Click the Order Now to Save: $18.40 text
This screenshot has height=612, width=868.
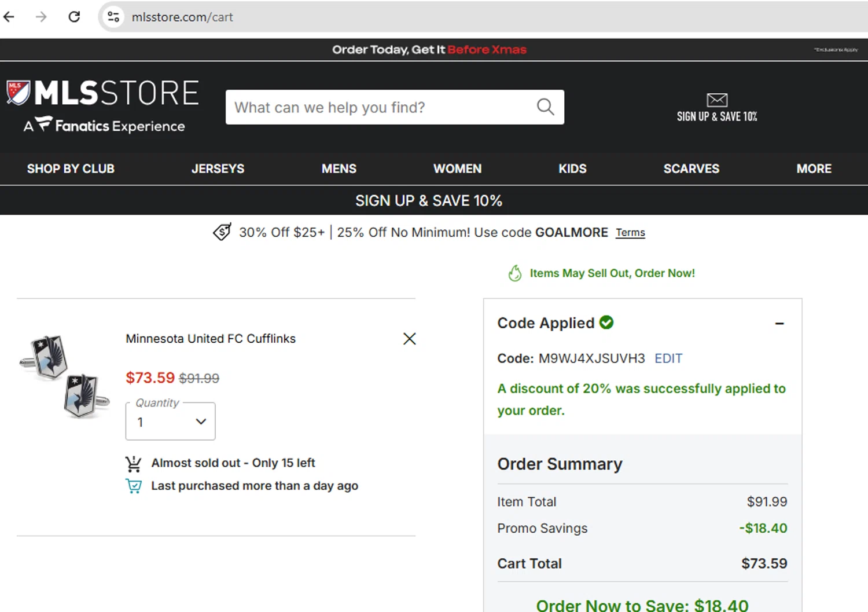coord(642,604)
